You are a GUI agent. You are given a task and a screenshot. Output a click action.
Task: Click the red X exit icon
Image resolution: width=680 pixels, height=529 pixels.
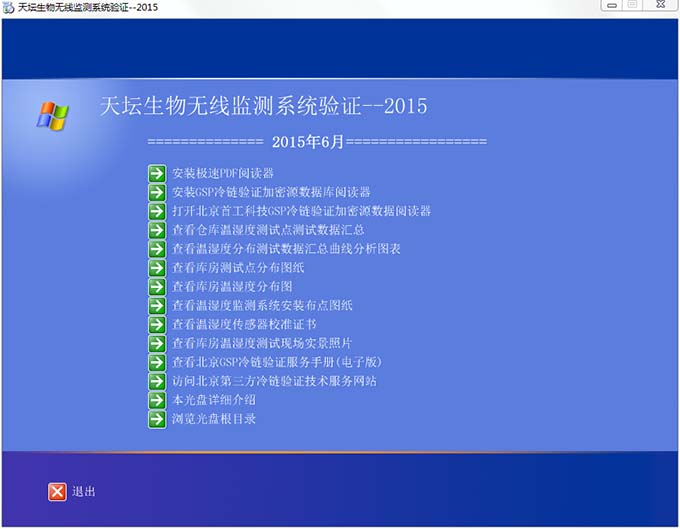click(57, 492)
